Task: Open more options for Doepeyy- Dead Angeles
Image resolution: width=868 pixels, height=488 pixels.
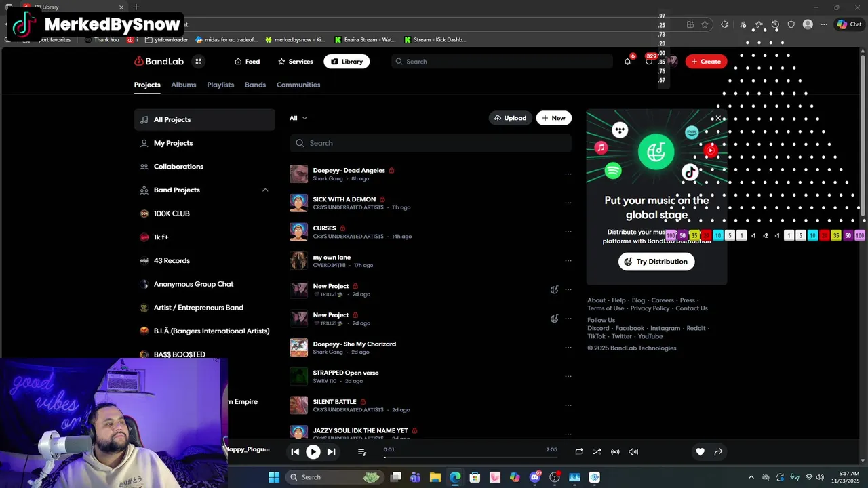Action: pyautogui.click(x=568, y=174)
